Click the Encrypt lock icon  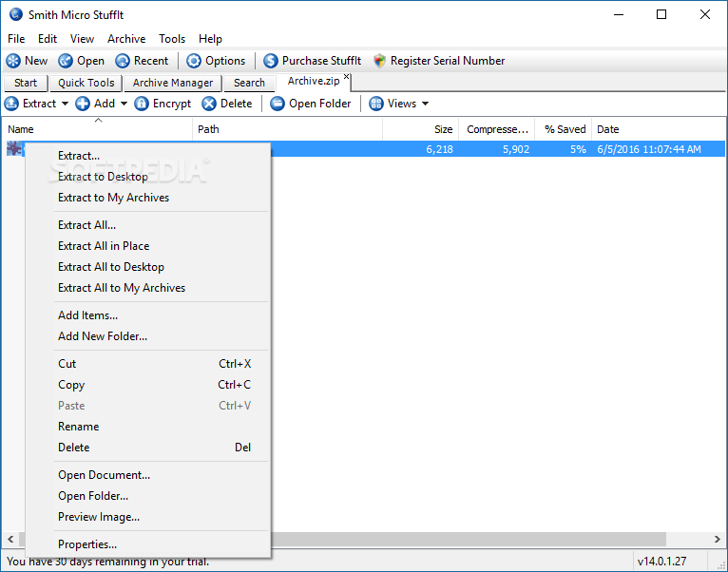[142, 104]
